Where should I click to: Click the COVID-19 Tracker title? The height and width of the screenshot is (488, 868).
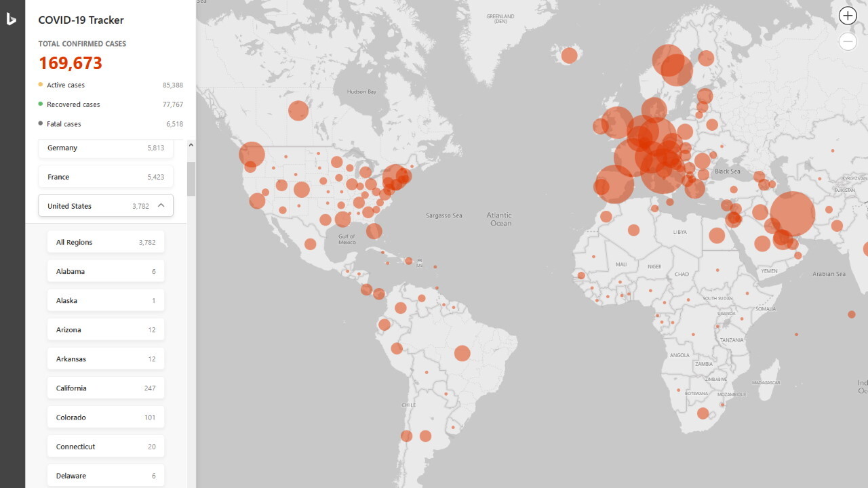pos(81,20)
